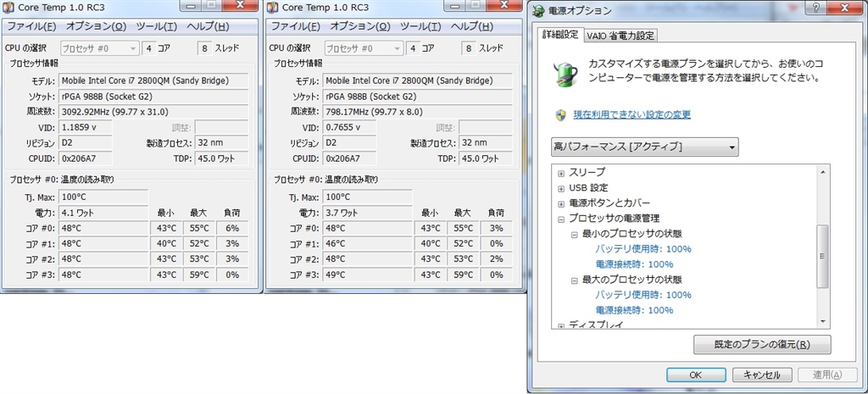Click 既定のプランの復元 button
Image resolution: width=868 pixels, height=394 pixels.
[x=762, y=344]
